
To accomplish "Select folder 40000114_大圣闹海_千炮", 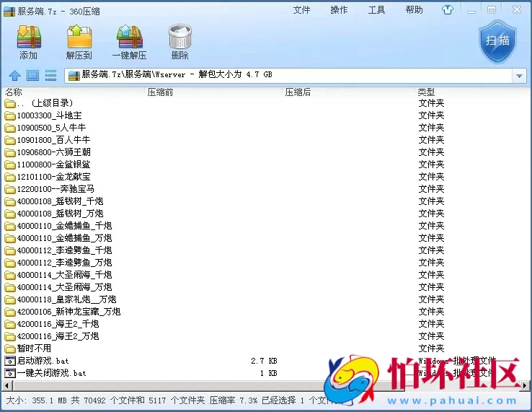I will [x=58, y=275].
